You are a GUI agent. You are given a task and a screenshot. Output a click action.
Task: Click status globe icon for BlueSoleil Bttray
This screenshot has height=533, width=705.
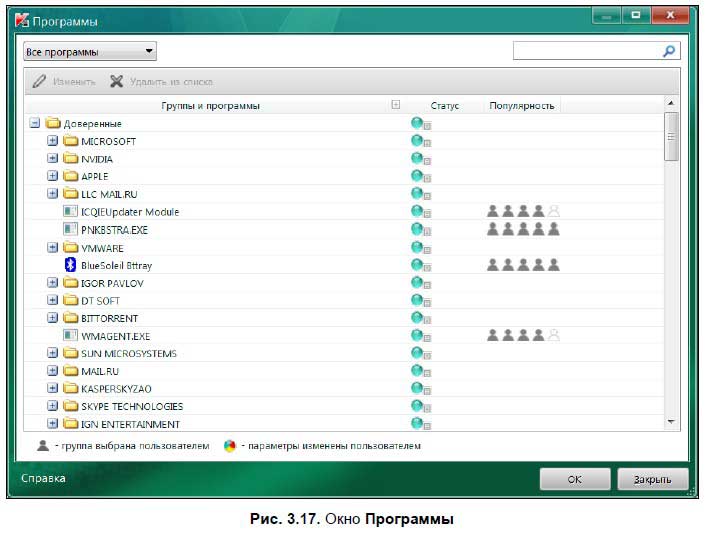pyautogui.click(x=417, y=265)
